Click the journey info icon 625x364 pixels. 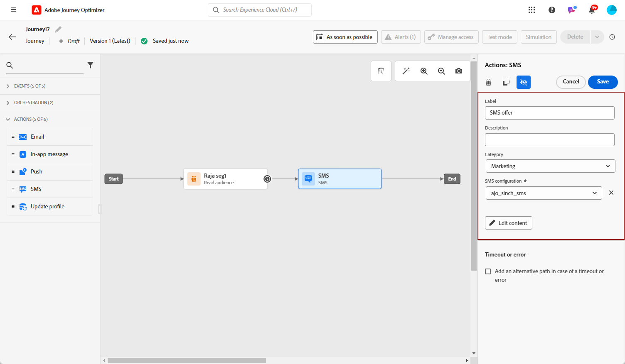point(612,37)
